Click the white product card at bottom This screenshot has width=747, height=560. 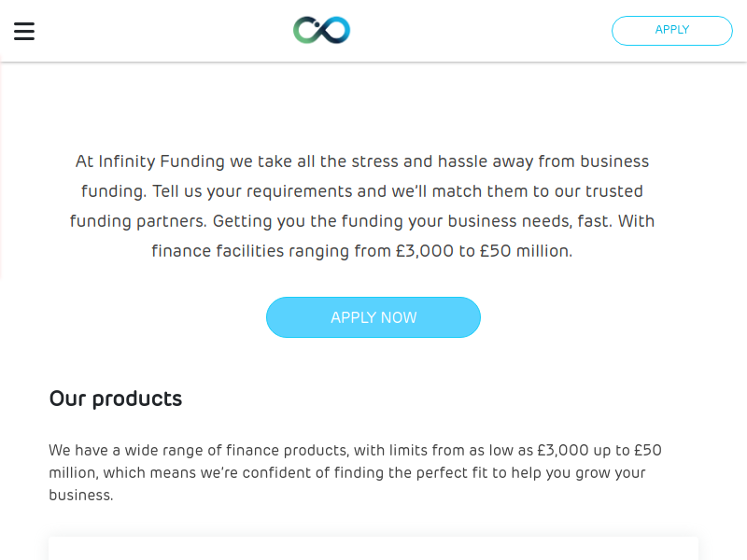pos(373,548)
